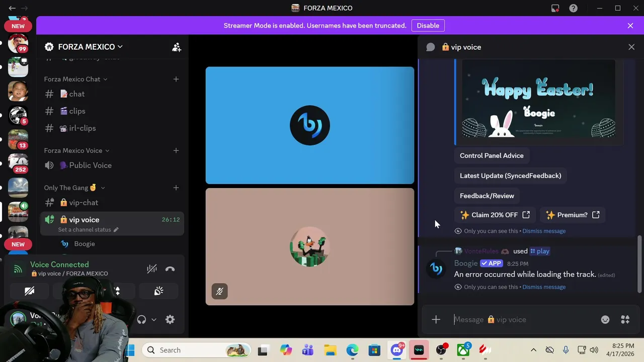644x362 pixels.
Task: Click the Windows taskbar Search box
Action: pyautogui.click(x=196, y=350)
